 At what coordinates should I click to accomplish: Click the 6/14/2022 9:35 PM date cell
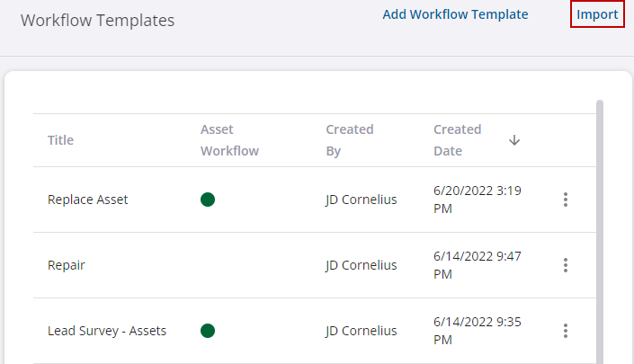478,331
